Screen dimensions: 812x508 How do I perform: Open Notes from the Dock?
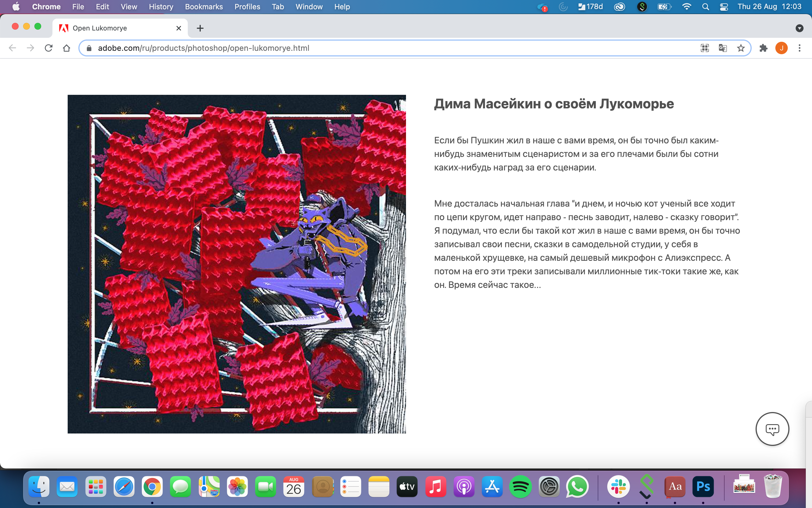coord(379,487)
